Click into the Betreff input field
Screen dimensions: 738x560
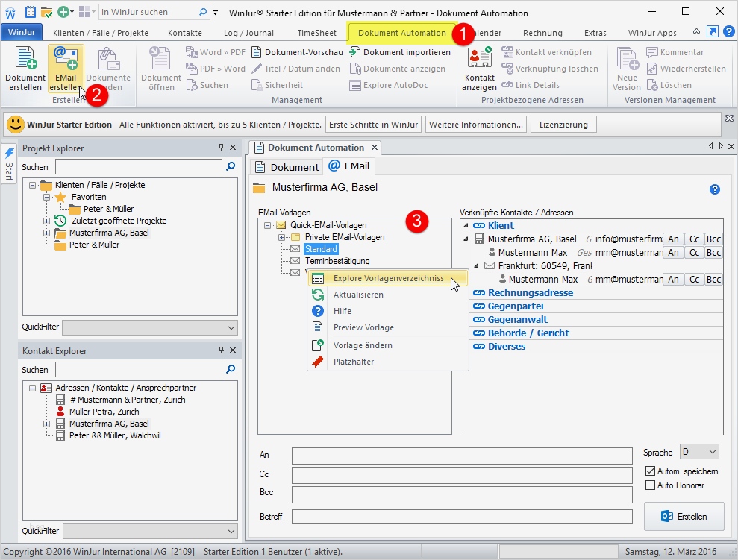[x=461, y=516]
